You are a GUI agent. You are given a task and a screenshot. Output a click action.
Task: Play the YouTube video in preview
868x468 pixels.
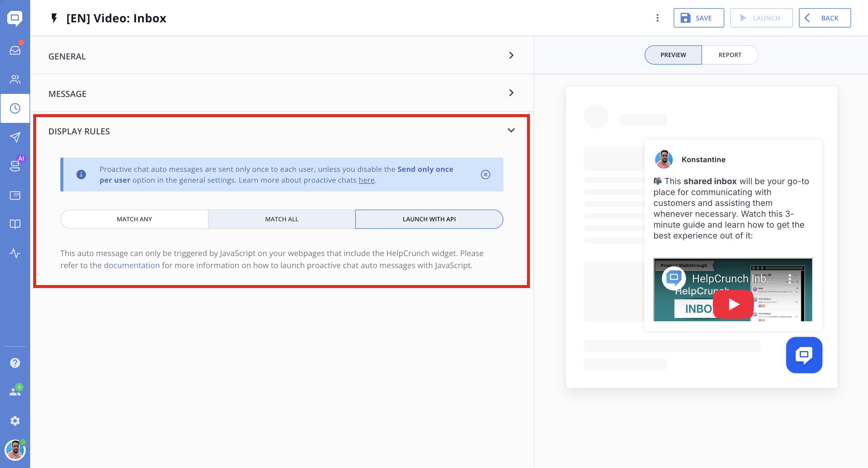734,304
